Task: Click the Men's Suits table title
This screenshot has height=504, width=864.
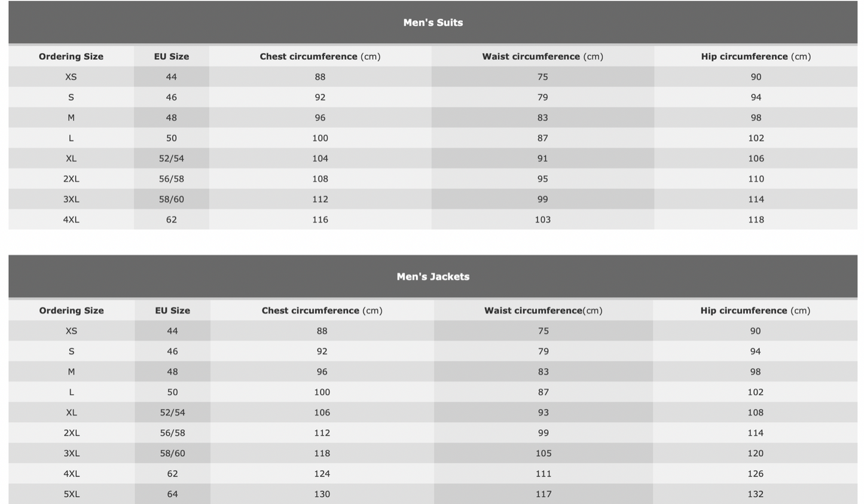Action: pos(433,23)
